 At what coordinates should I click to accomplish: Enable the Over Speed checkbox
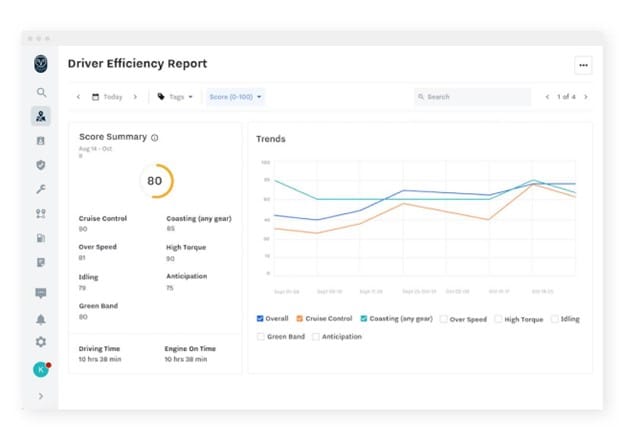(x=444, y=319)
